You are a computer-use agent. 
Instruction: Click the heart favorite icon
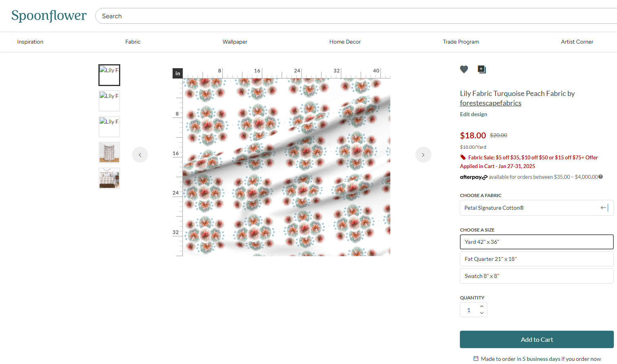point(464,69)
